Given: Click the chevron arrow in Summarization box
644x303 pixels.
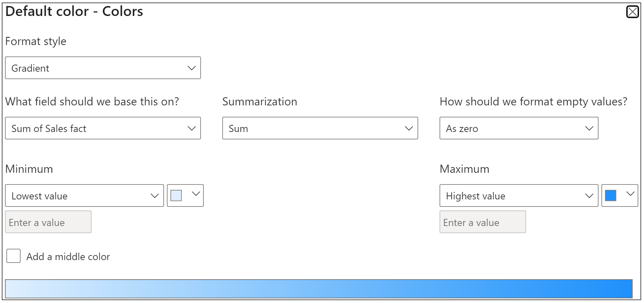Looking at the screenshot, I should [409, 128].
